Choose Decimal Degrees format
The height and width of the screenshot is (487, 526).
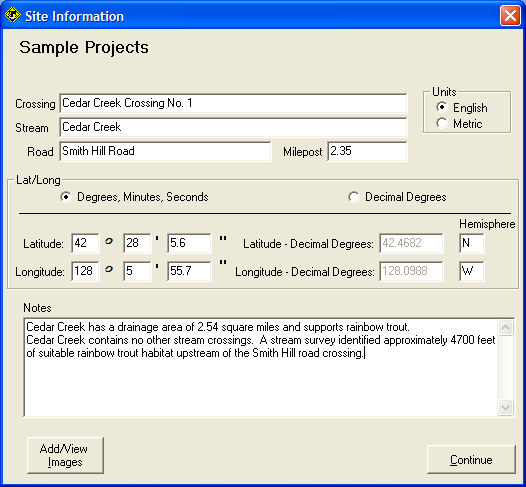coord(354,197)
